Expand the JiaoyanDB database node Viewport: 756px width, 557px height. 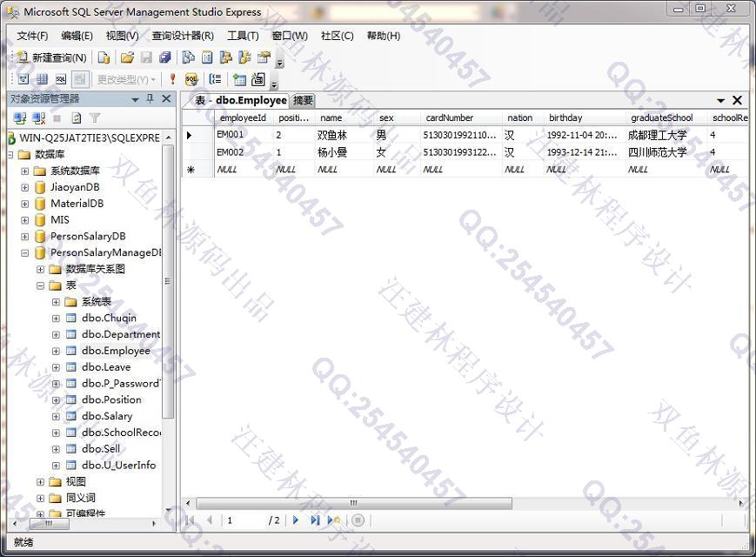(x=25, y=188)
